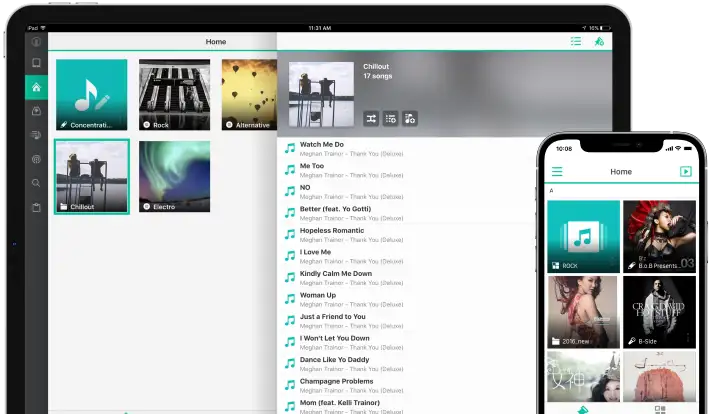Select the Chillout folder tile
711x414 pixels.
click(x=92, y=176)
